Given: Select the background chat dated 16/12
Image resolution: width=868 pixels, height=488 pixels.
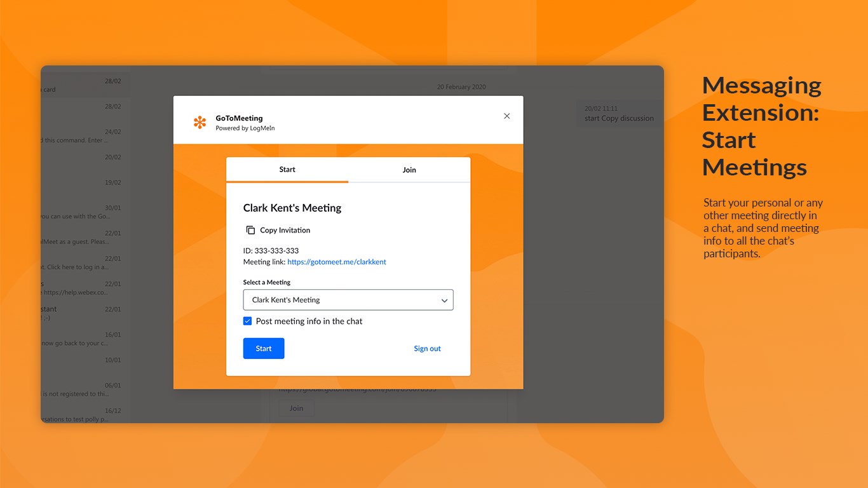Looking at the screenshot, I should (x=86, y=415).
